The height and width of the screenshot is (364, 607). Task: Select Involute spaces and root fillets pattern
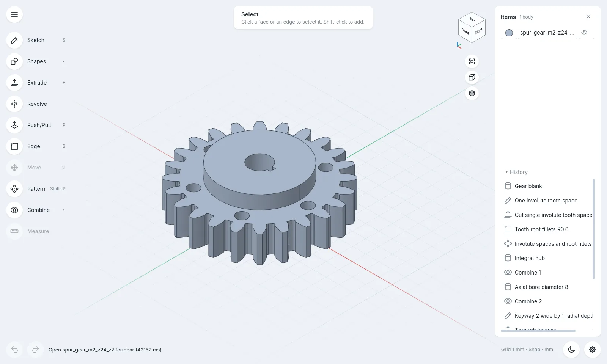(x=548, y=244)
